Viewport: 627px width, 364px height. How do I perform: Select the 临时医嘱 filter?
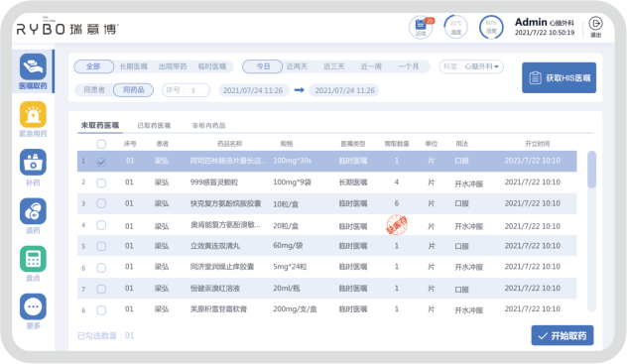tap(212, 66)
